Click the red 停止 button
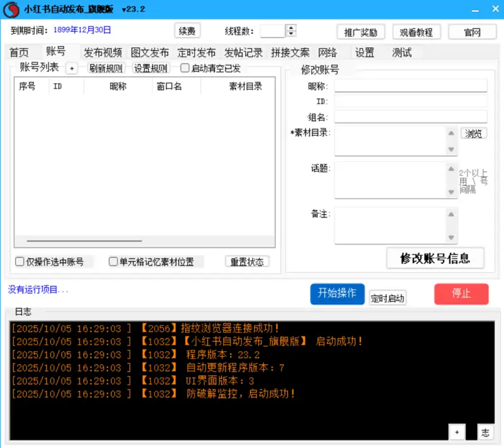 coord(461,294)
